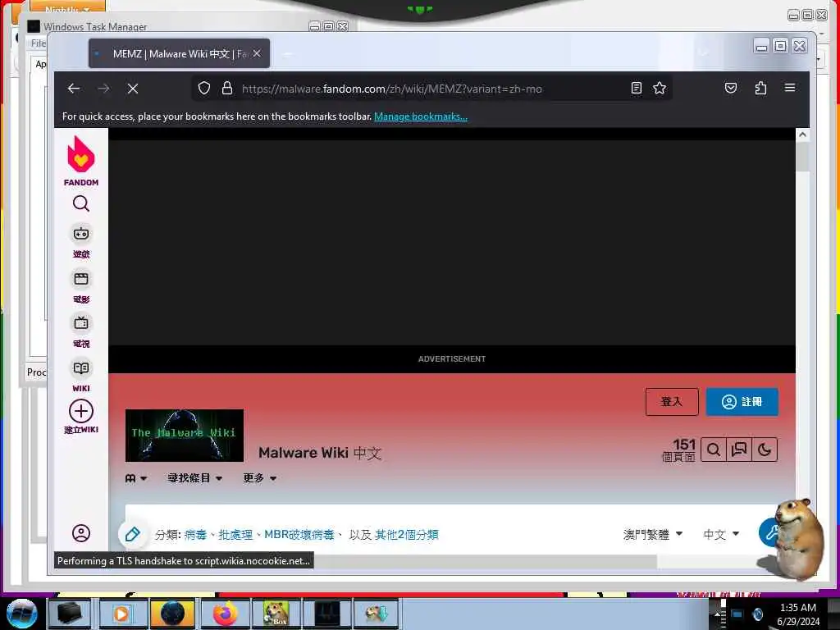Open the 澳門繁體 variant dropdown
840x630 pixels.
(653, 534)
